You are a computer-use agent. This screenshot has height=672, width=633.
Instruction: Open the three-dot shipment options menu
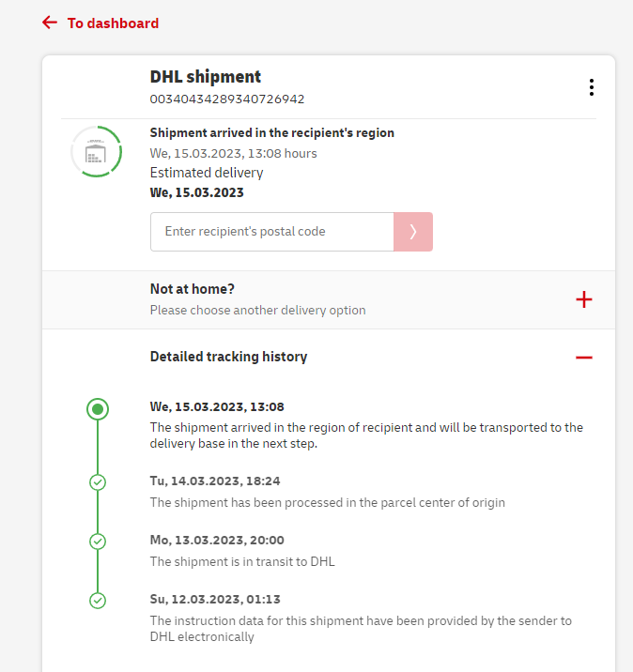pyautogui.click(x=591, y=87)
